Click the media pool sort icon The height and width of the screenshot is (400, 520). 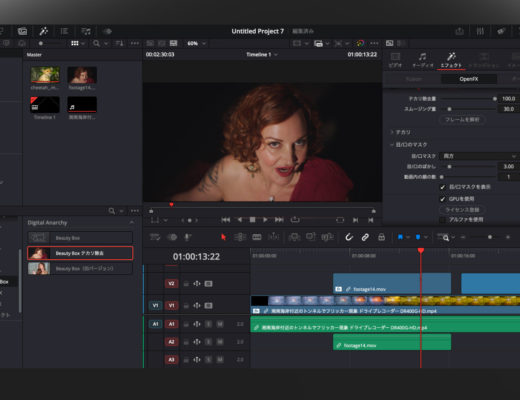[x=119, y=43]
